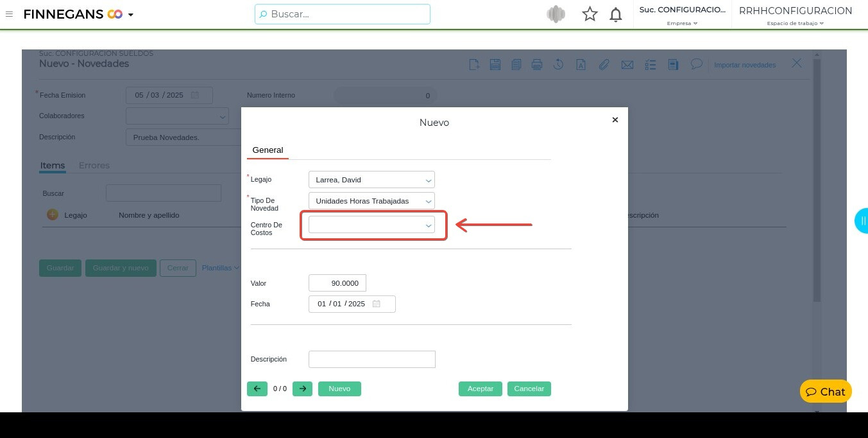Image resolution: width=868 pixels, height=438 pixels.
Task: Open notifications bell icon
Action: click(x=616, y=15)
